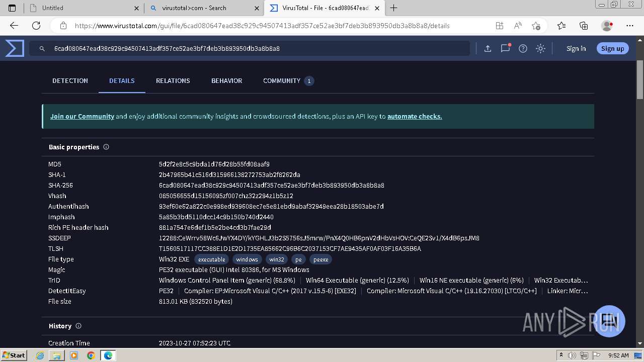
Task: Click the Basic properties info icon
Action: pyautogui.click(x=106, y=147)
